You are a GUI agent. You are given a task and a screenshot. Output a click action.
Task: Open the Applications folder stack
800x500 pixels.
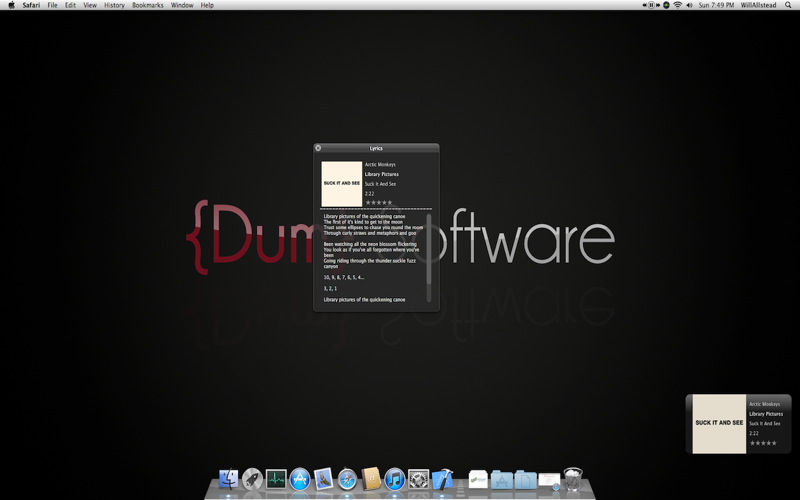pyautogui.click(x=502, y=480)
